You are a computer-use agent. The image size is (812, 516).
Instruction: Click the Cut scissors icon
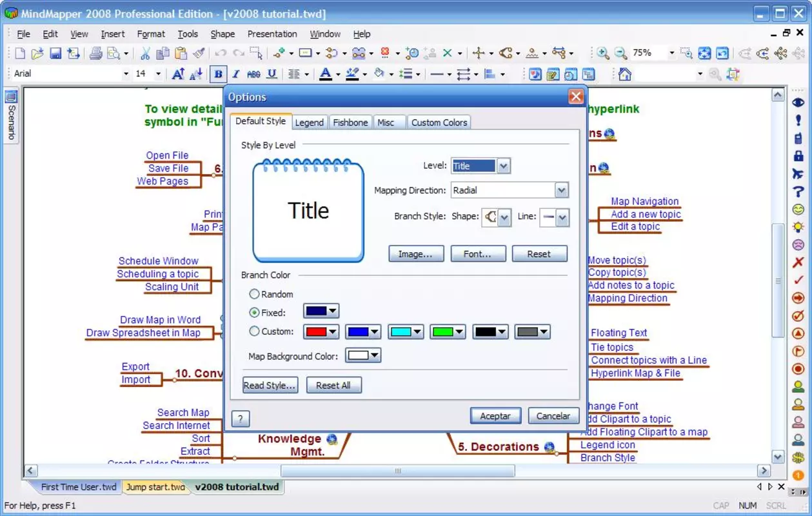click(x=145, y=54)
